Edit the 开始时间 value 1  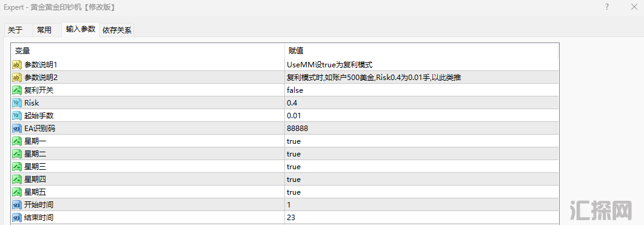421,205
